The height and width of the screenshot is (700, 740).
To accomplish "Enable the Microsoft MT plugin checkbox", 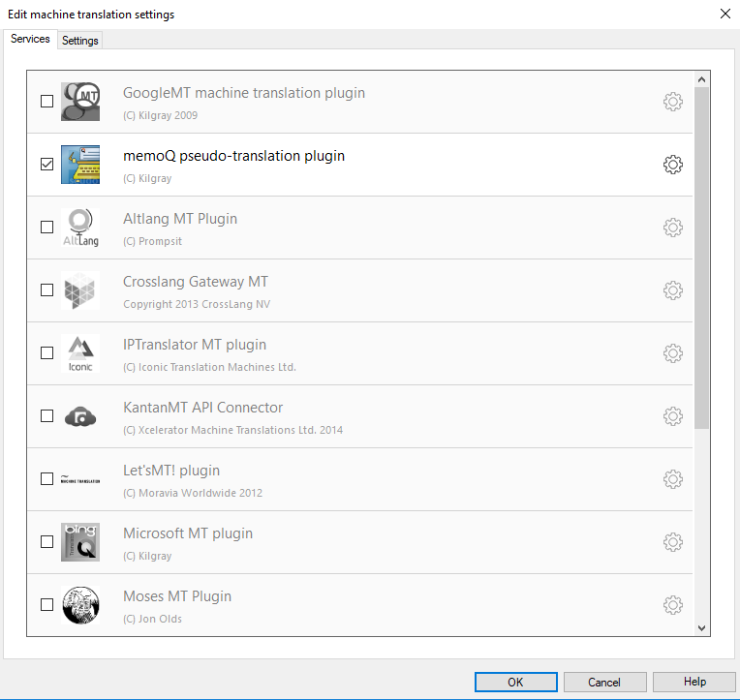I will point(46,541).
